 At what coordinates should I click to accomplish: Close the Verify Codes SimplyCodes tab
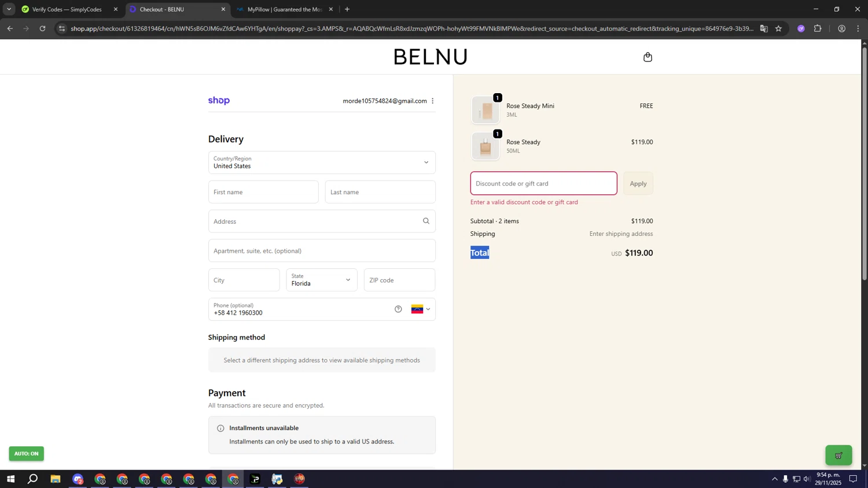point(116,9)
